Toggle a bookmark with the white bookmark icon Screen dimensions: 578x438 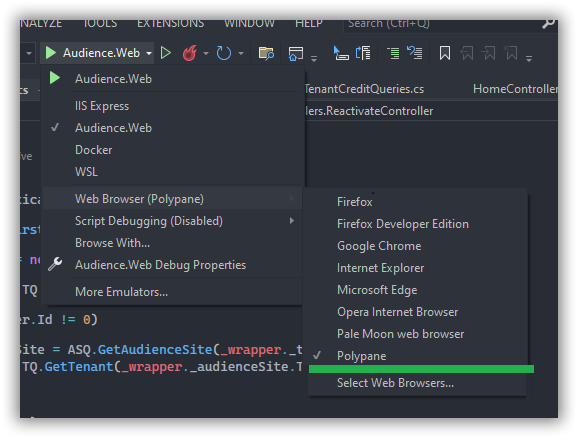[445, 53]
